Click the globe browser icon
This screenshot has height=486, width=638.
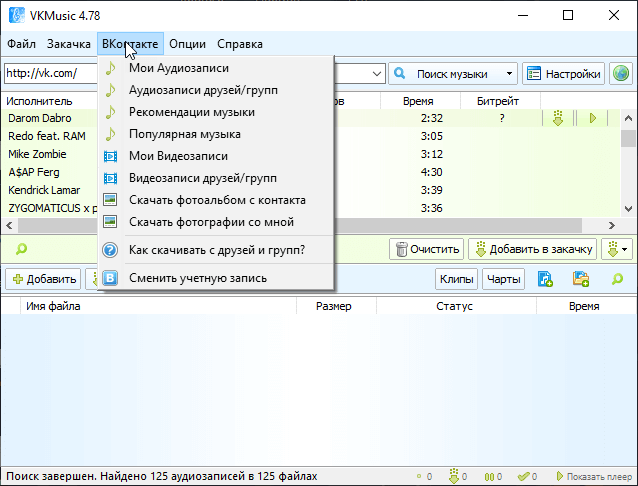pos(621,74)
